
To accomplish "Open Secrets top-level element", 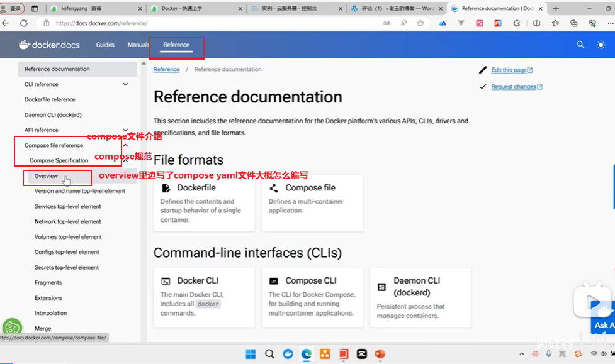I will (67, 267).
